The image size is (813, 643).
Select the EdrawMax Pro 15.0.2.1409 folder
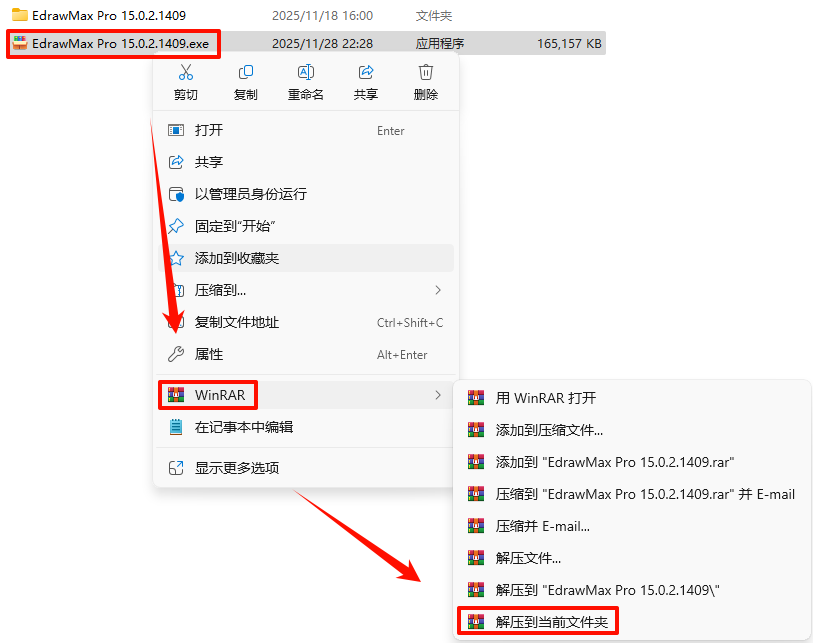[x=109, y=16]
